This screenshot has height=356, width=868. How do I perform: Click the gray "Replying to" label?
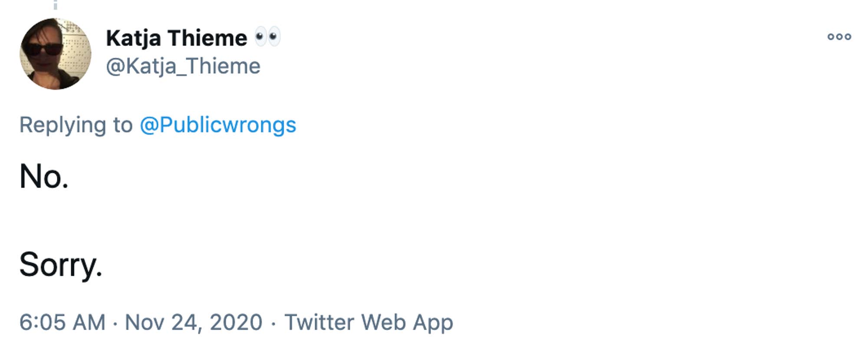[76, 125]
